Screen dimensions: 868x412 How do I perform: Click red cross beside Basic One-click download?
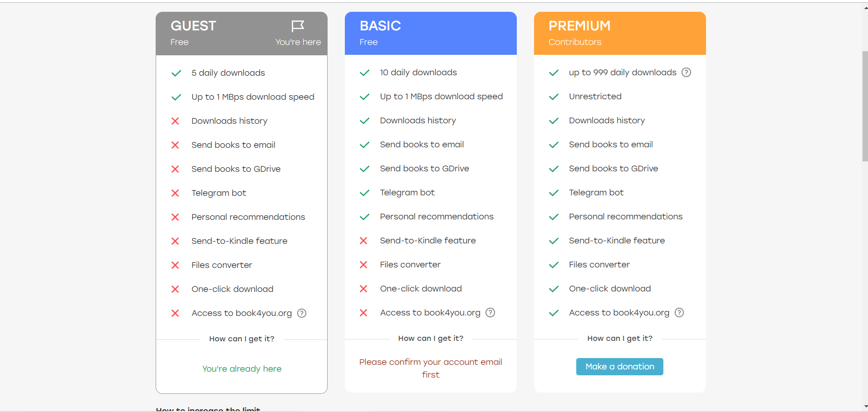(363, 289)
